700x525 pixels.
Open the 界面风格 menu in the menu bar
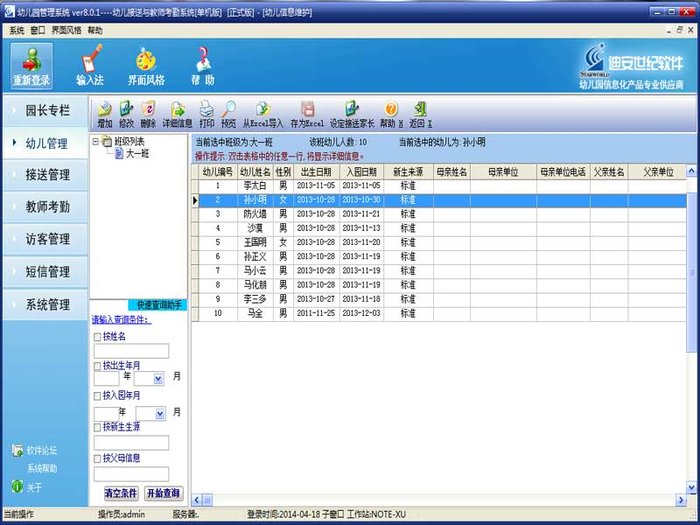[66, 31]
